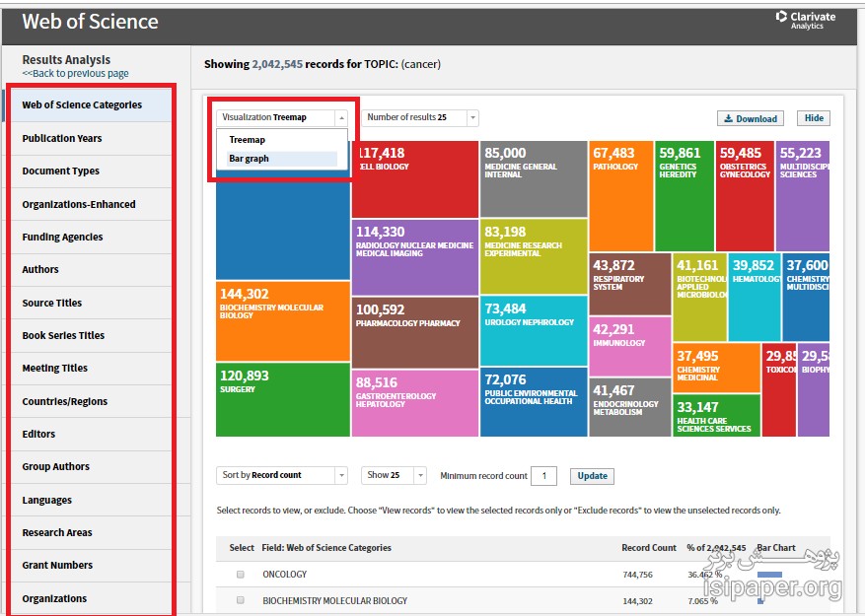The height and width of the screenshot is (616, 865).
Task: Click the Immunology treemap tile
Action: [x=630, y=347]
